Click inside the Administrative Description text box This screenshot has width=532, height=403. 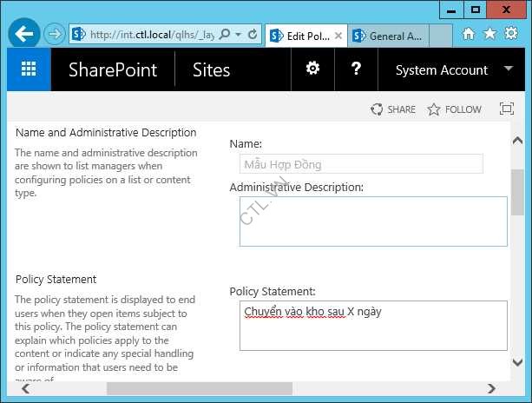[x=373, y=221]
